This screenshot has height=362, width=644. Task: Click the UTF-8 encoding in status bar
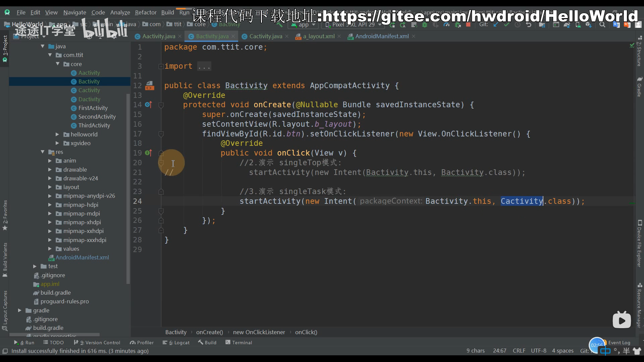pyautogui.click(x=539, y=351)
